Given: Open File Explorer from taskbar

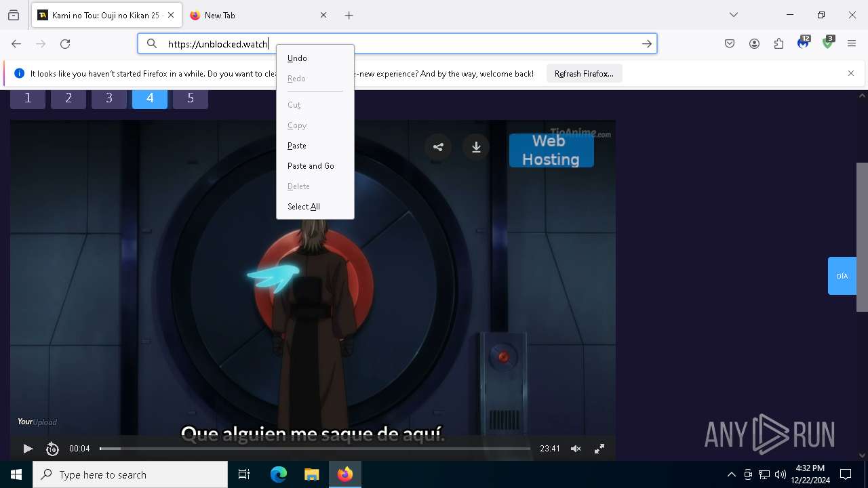Looking at the screenshot, I should point(311,474).
